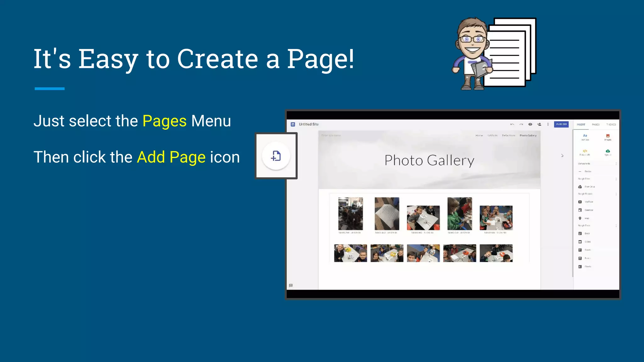Open the Reflections page link
The height and width of the screenshot is (362, 644).
508,135
